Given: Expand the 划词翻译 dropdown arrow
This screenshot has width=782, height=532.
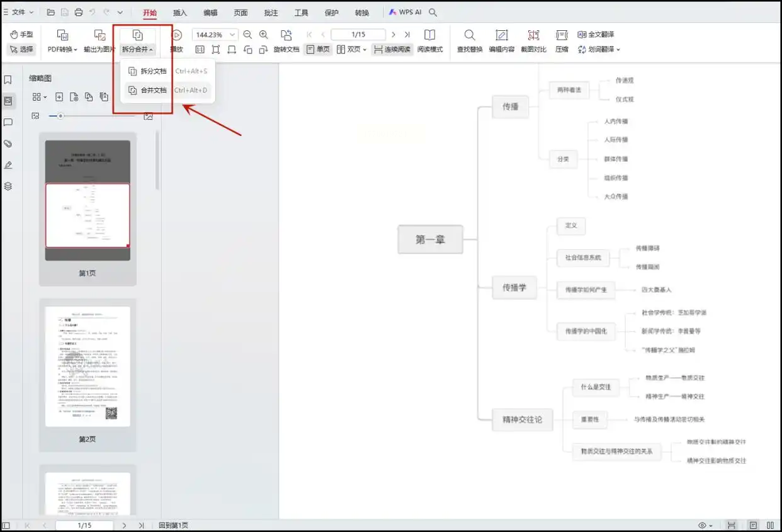Looking at the screenshot, I should click(x=618, y=50).
